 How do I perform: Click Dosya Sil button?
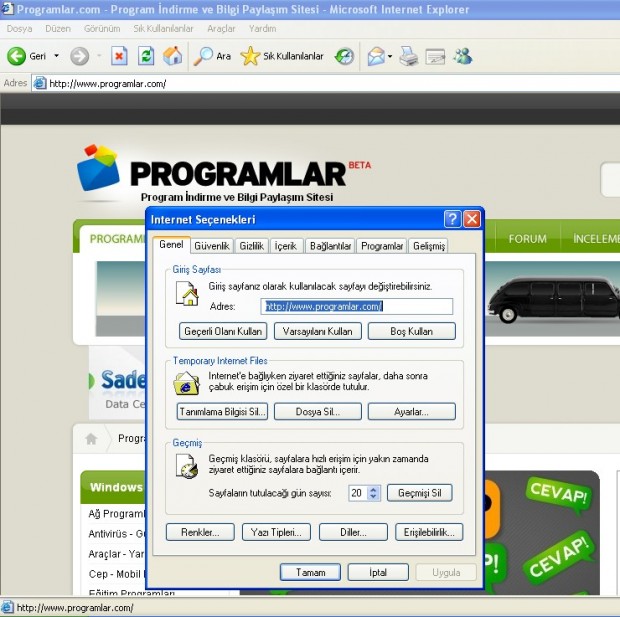[x=318, y=412]
